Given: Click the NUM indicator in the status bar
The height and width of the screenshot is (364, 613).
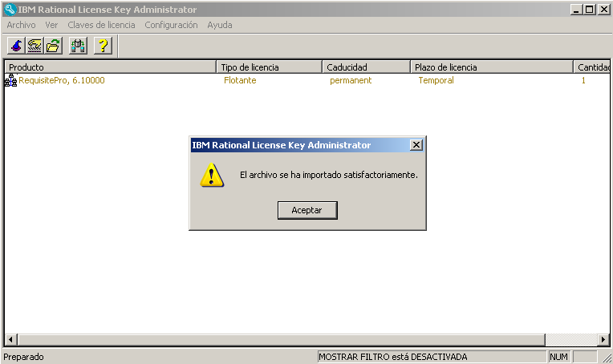Looking at the screenshot, I should point(558,357).
